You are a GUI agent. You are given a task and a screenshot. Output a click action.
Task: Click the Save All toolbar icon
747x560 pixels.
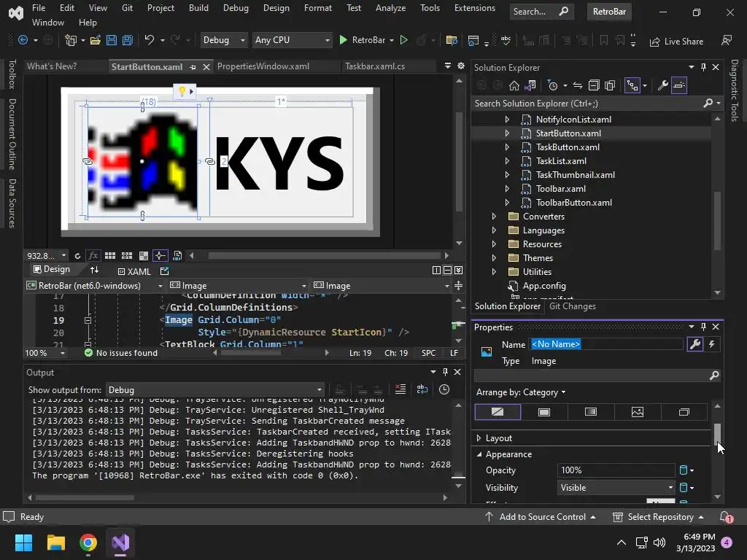click(x=128, y=41)
